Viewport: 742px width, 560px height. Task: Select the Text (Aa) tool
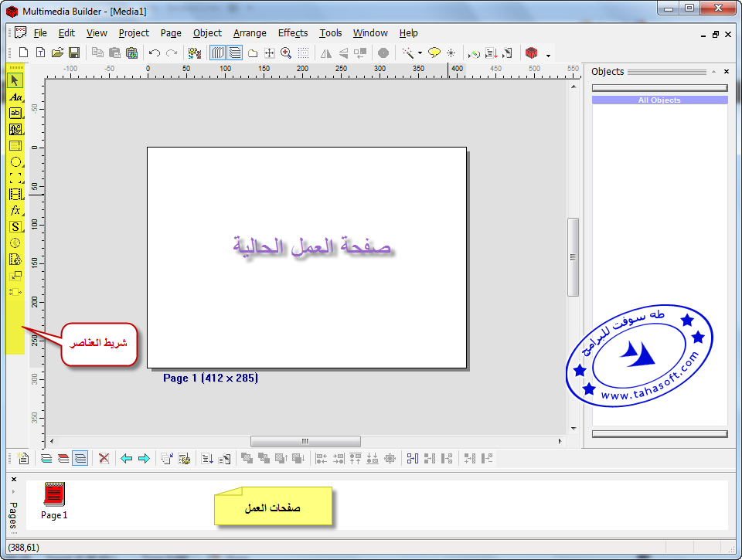click(x=15, y=97)
